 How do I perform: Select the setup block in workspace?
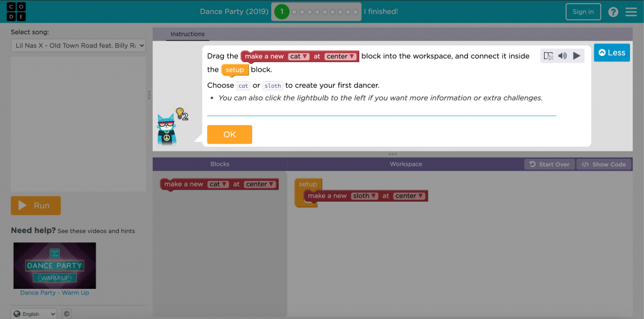(x=308, y=184)
